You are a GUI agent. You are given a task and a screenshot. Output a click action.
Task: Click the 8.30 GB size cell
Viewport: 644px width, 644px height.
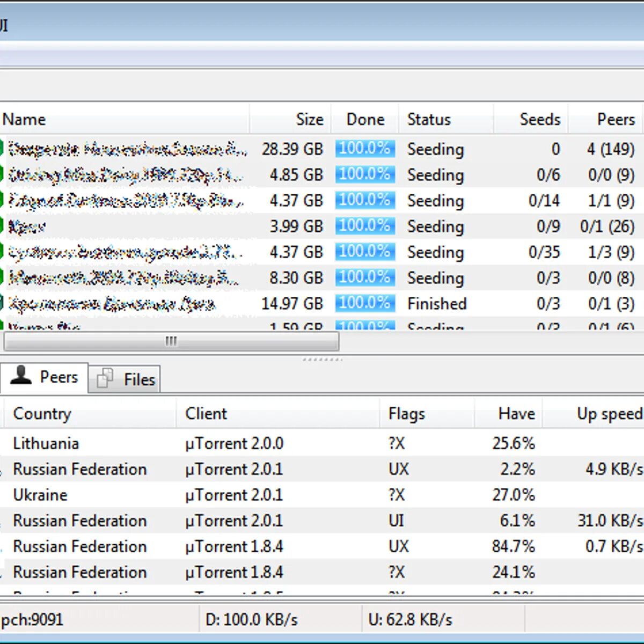pyautogui.click(x=296, y=277)
